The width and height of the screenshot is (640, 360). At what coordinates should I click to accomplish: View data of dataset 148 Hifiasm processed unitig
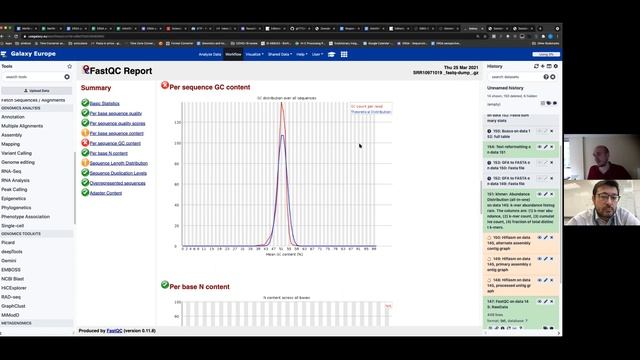tap(540, 280)
